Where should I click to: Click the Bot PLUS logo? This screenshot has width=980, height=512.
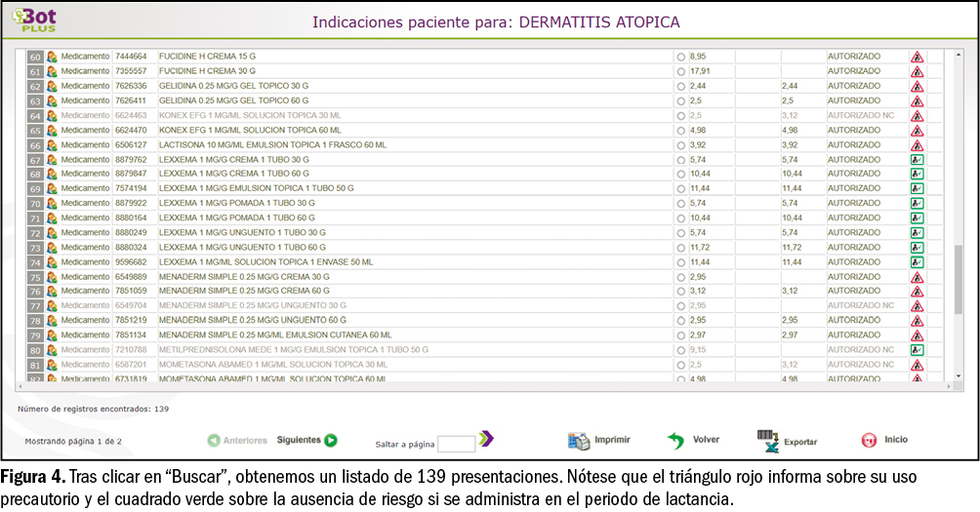36,21
